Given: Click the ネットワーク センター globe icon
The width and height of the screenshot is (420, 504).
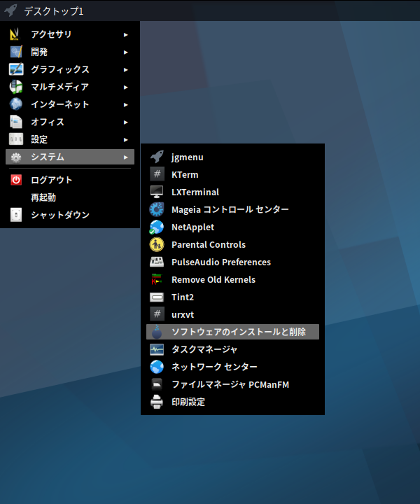Looking at the screenshot, I should tap(157, 367).
